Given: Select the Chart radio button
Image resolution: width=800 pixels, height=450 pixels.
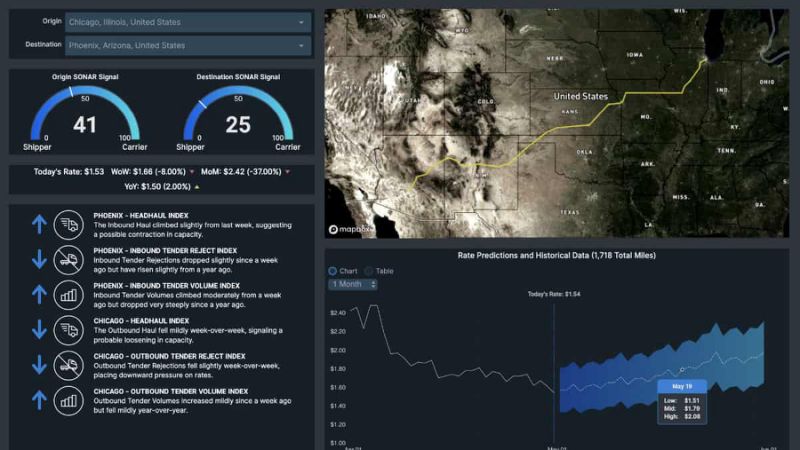Looking at the screenshot, I should point(333,271).
